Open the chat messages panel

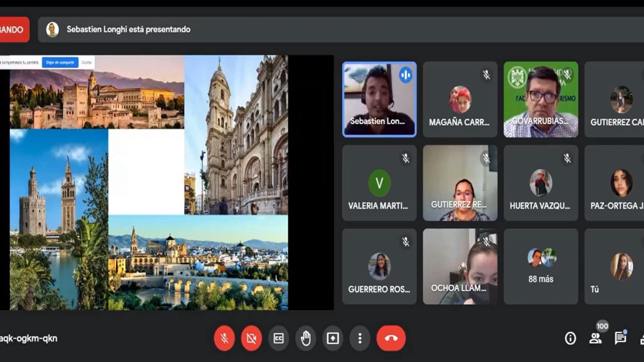[620, 338]
